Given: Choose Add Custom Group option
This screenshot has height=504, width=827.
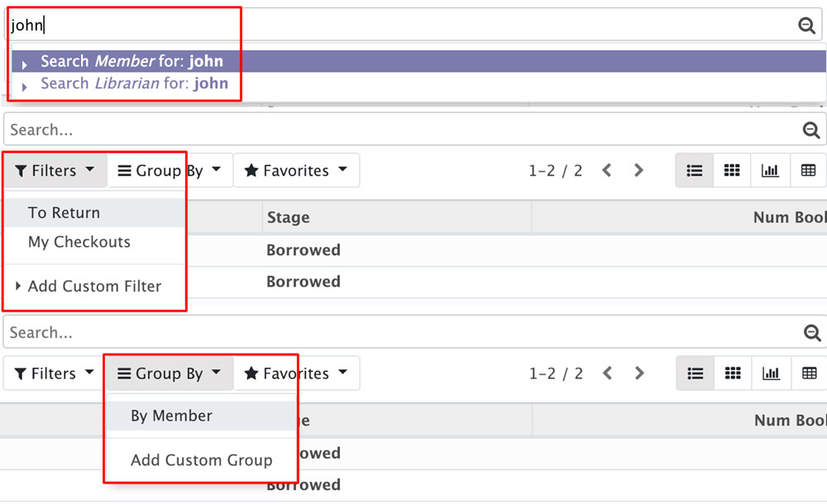Looking at the screenshot, I should coord(202,460).
